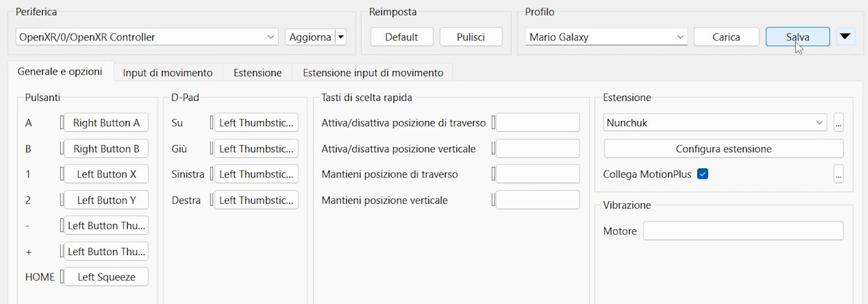The height and width of the screenshot is (304, 868).
Task: Click the ellipsis button beside Collega MotionPlus
Action: click(x=838, y=174)
